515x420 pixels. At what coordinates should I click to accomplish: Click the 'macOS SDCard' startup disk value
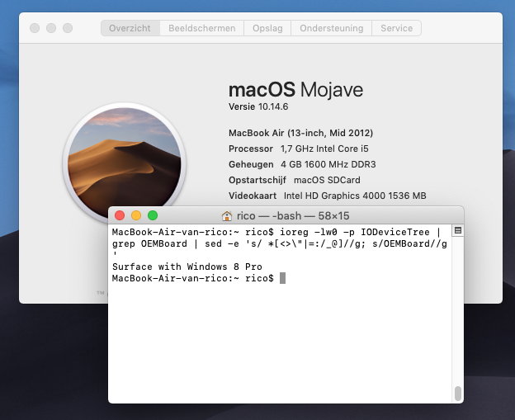pos(327,180)
